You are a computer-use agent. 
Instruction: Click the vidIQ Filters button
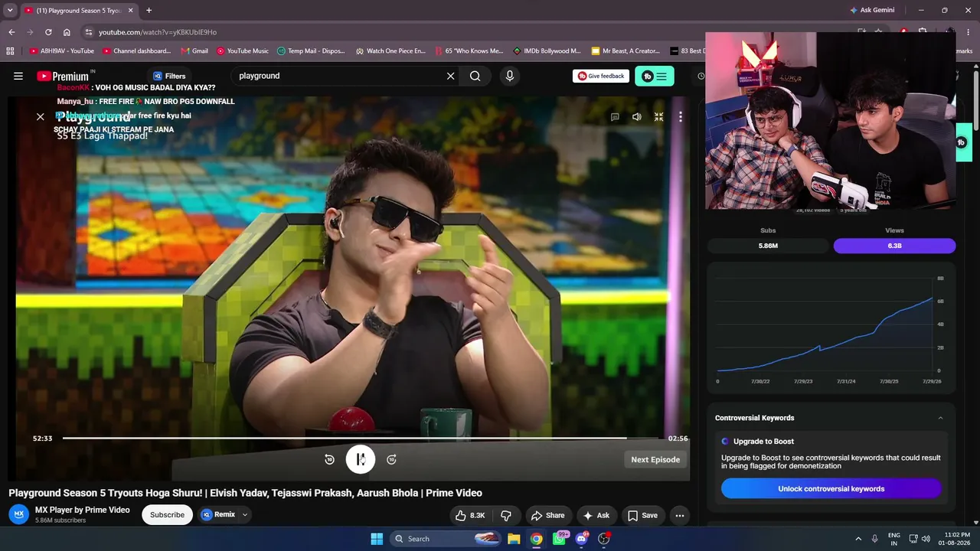pyautogui.click(x=169, y=76)
